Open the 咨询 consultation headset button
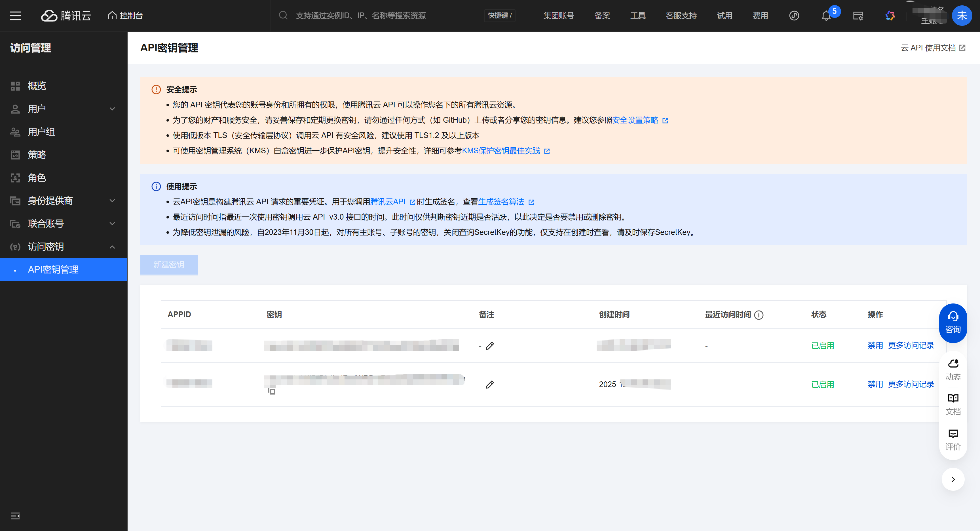Image resolution: width=980 pixels, height=531 pixels. click(x=952, y=323)
